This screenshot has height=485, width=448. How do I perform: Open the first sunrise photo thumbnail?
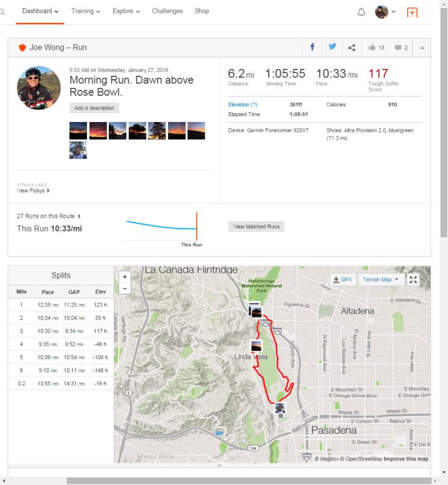(x=78, y=130)
